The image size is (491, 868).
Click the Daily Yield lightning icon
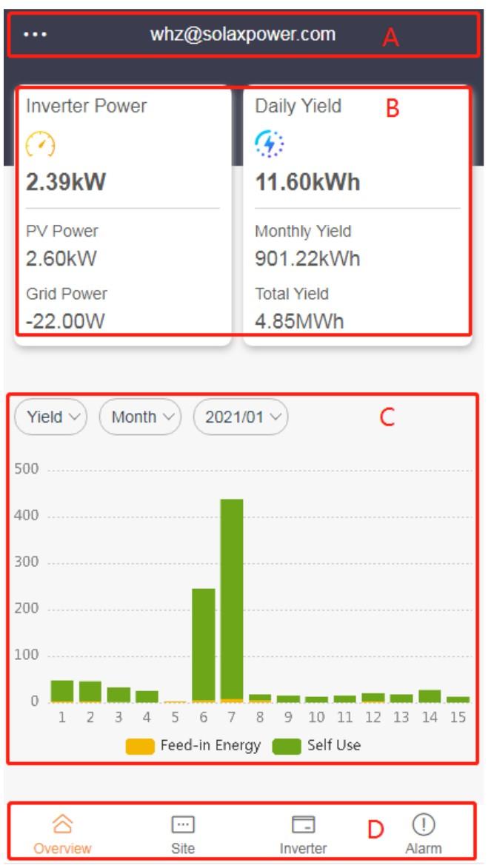[x=270, y=144]
